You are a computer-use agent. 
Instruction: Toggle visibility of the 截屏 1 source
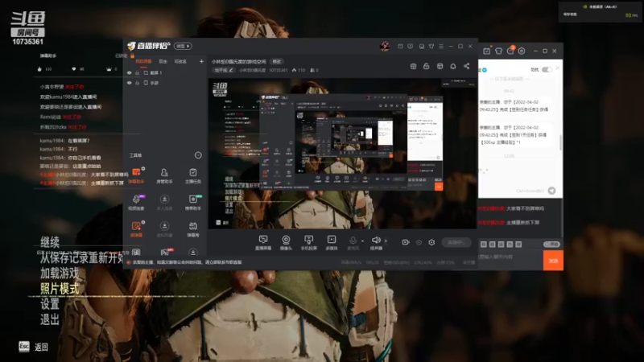tap(130, 72)
